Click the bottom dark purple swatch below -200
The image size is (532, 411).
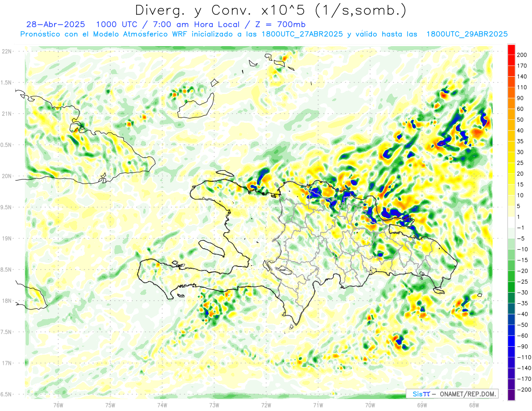511,396
